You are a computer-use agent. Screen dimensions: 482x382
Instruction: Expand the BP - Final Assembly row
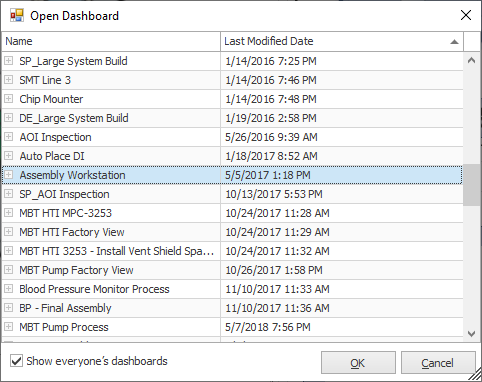click(x=8, y=308)
